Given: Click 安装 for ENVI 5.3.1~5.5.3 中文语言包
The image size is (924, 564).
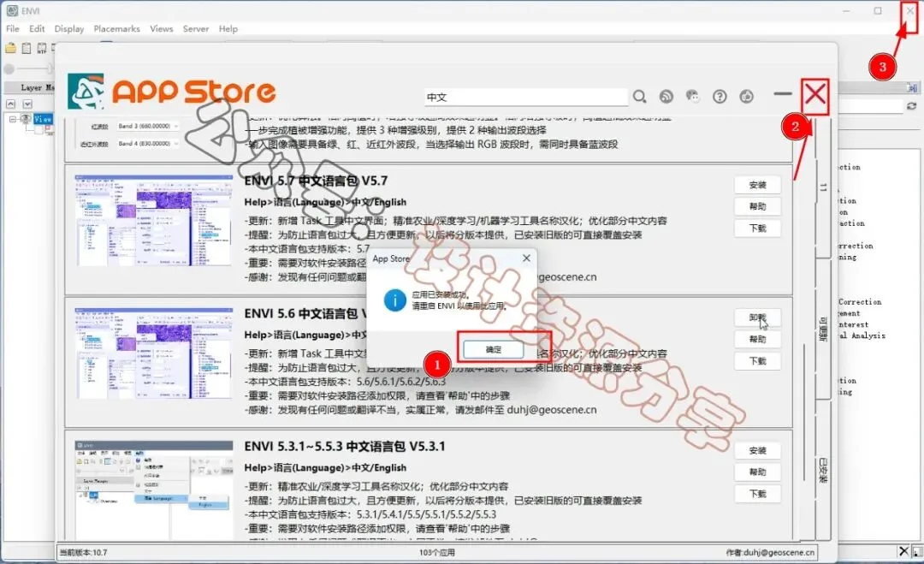Looking at the screenshot, I should 757,450.
